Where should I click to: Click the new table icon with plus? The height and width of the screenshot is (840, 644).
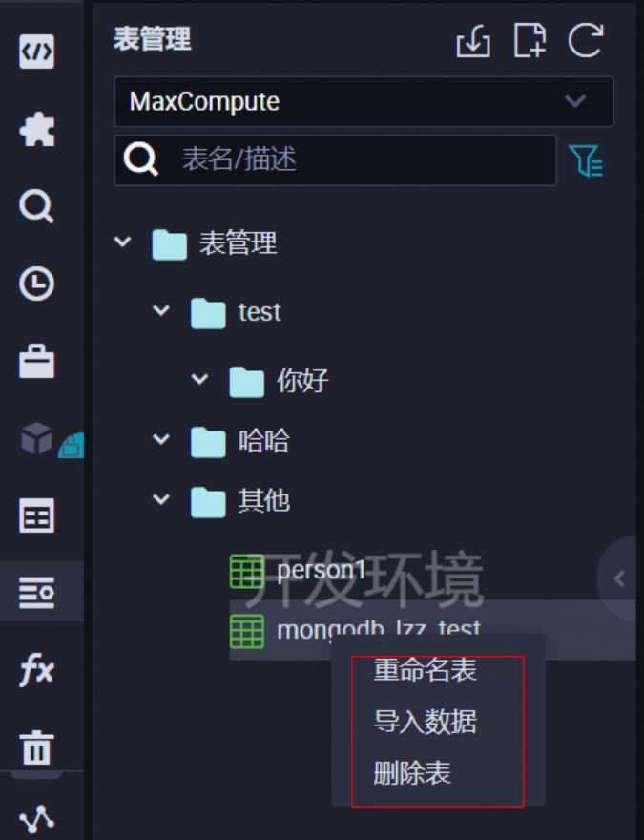coord(530,40)
